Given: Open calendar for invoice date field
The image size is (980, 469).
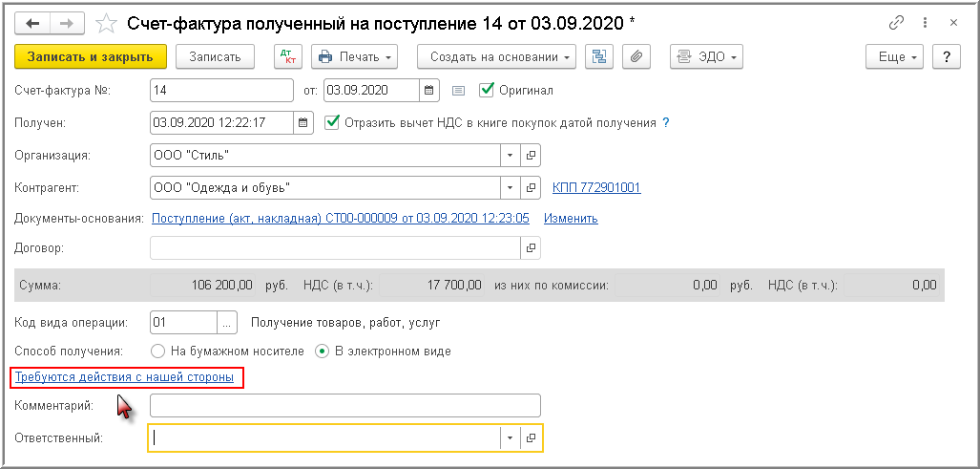Looking at the screenshot, I should pos(429,91).
